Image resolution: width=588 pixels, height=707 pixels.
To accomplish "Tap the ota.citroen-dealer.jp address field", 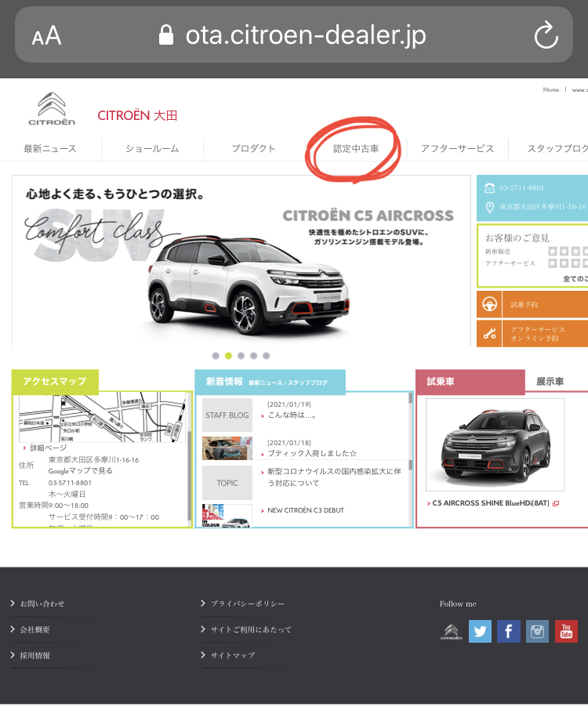I will point(294,34).
